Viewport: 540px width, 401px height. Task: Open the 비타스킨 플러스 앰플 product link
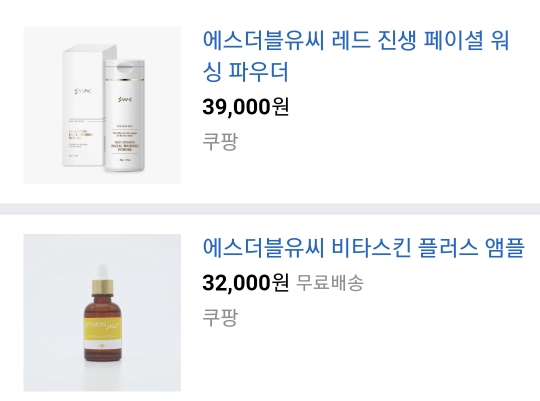coord(363,248)
